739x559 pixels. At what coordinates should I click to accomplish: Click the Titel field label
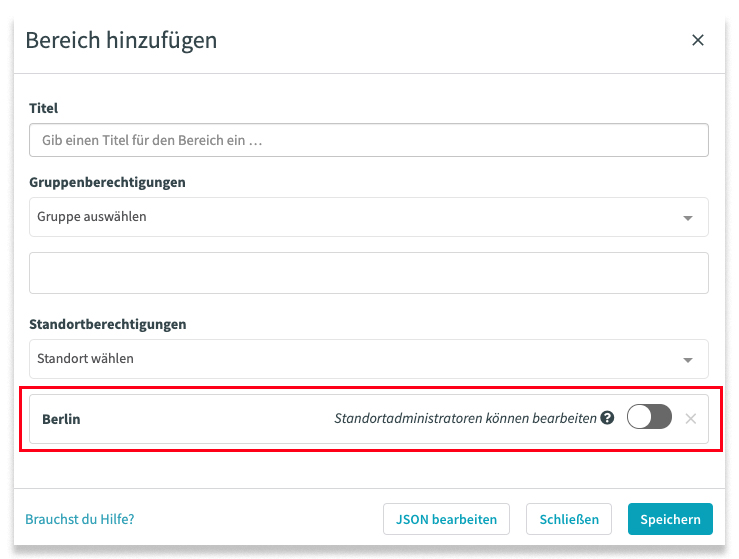(43, 108)
